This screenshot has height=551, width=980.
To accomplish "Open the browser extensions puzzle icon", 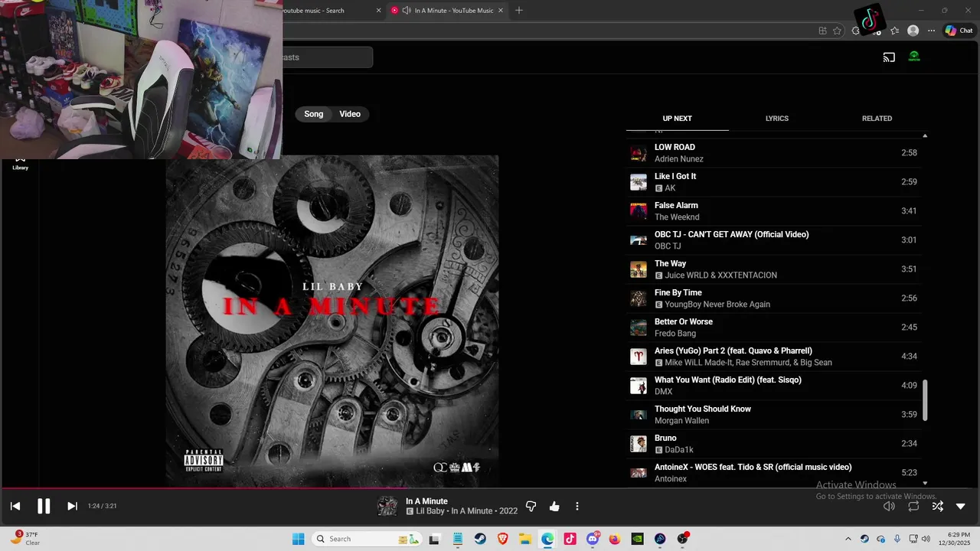I will click(x=856, y=31).
